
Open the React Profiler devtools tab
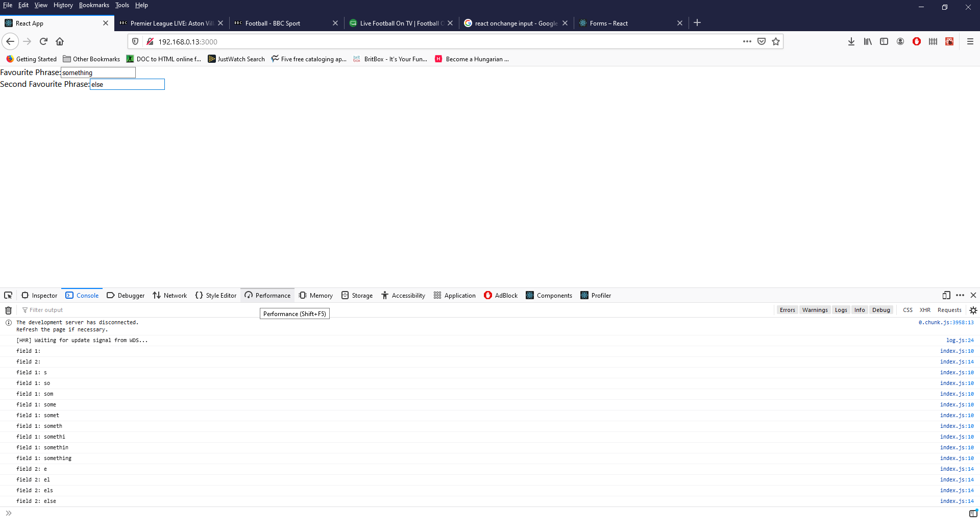(x=596, y=295)
